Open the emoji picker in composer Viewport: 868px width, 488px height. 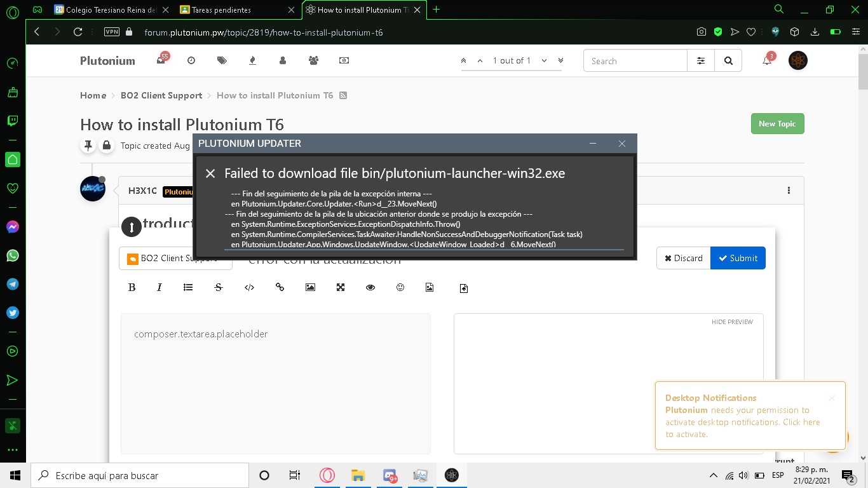tap(400, 287)
